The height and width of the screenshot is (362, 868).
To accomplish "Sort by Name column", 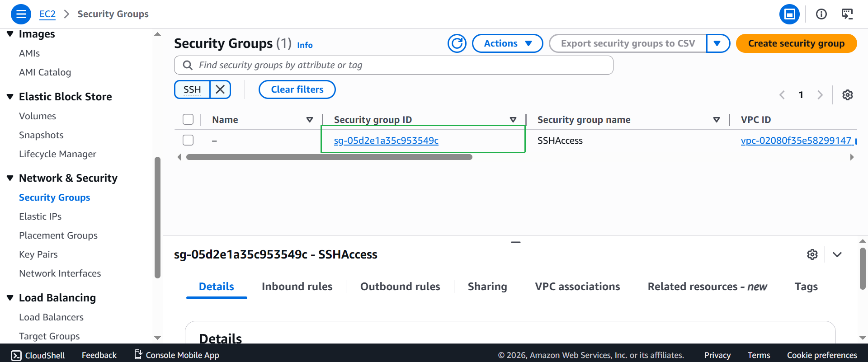I will pyautogui.click(x=310, y=120).
